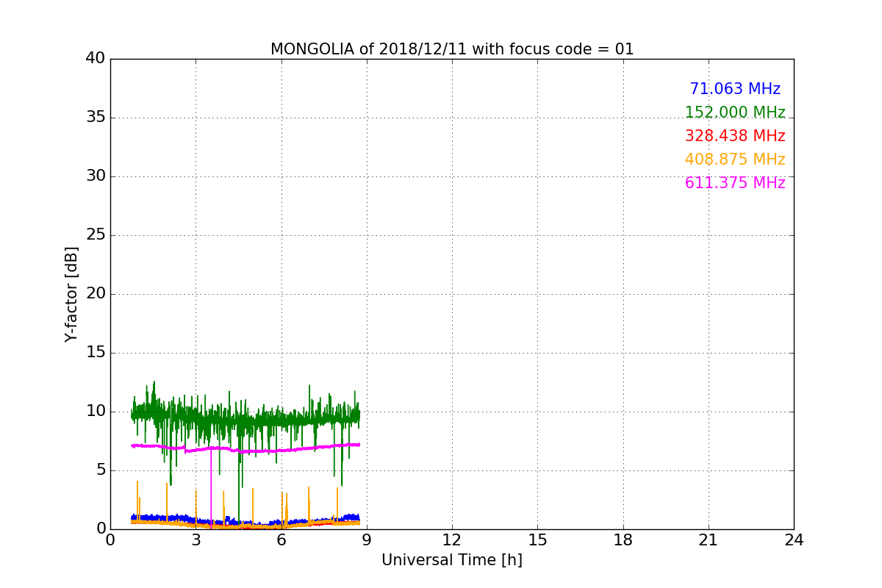Select the 24 tick on the Universal Time axis
This screenshot has height=588, width=882.
click(794, 540)
